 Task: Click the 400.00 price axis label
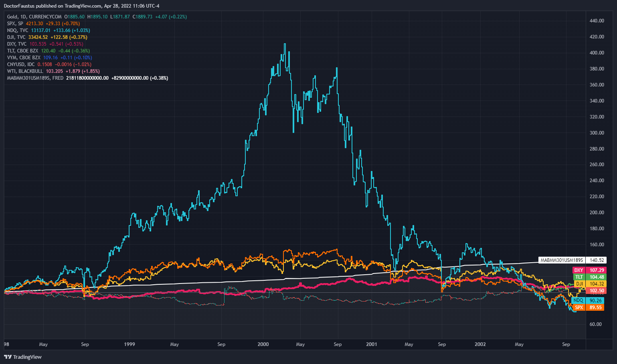tap(597, 53)
